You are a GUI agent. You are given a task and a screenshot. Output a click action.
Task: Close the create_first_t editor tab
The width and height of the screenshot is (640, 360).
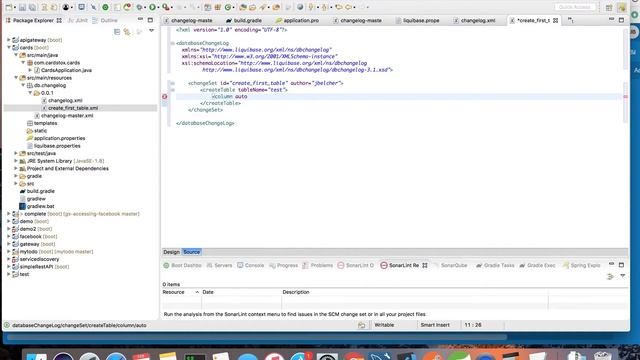click(x=556, y=20)
